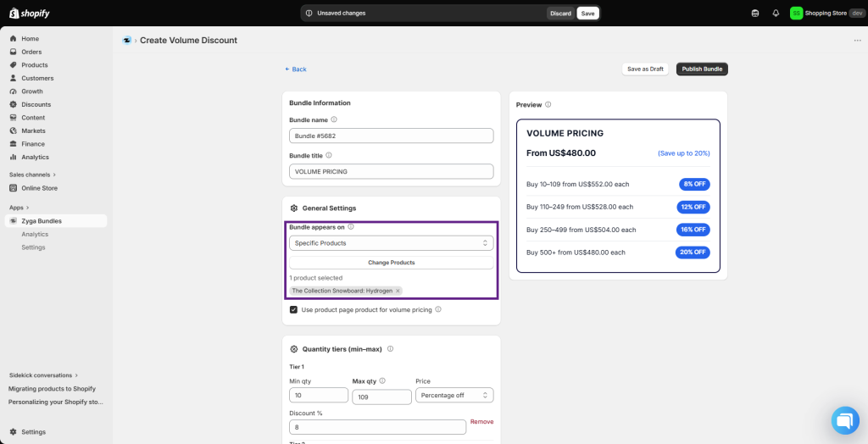Open the chat support bubble
Screen dimensions: 868x444
845,421
